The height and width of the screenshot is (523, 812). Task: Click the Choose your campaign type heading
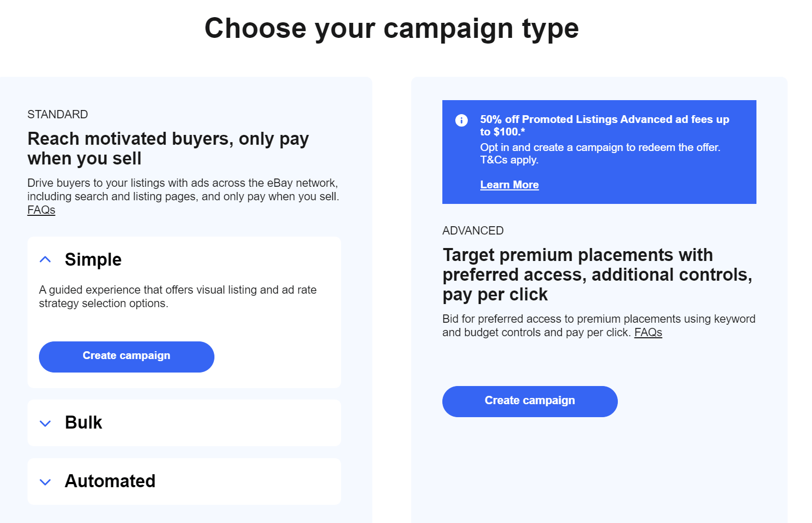point(391,28)
